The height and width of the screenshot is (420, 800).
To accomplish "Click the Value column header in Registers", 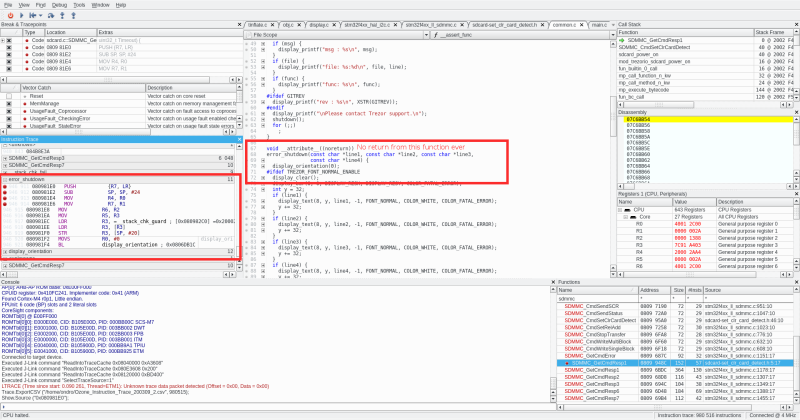I will point(694,202).
